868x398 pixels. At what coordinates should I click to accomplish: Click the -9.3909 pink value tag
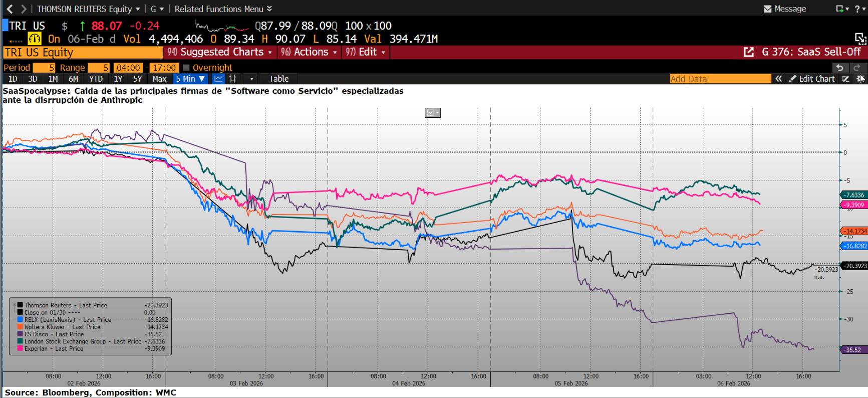pos(853,205)
